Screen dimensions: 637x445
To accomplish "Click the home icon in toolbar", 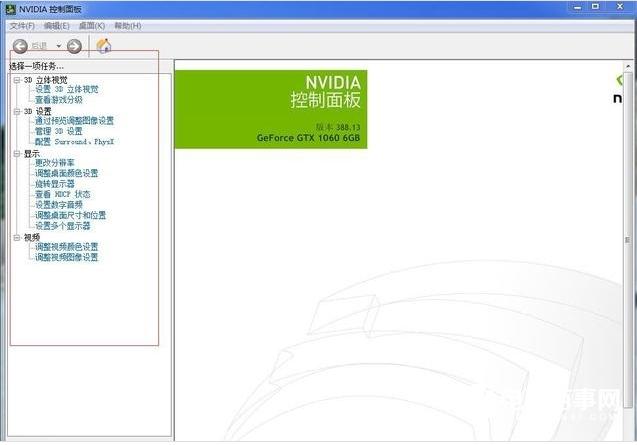I will (104, 46).
